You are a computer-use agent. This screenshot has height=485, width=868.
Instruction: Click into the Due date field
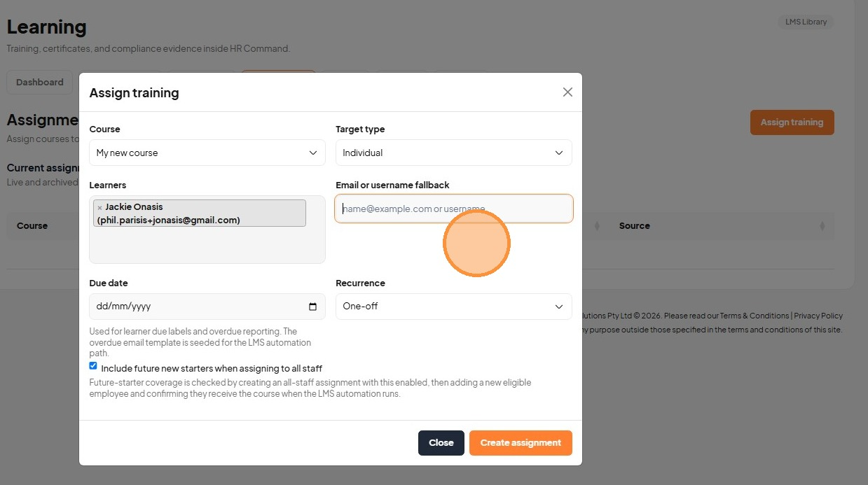pos(207,306)
